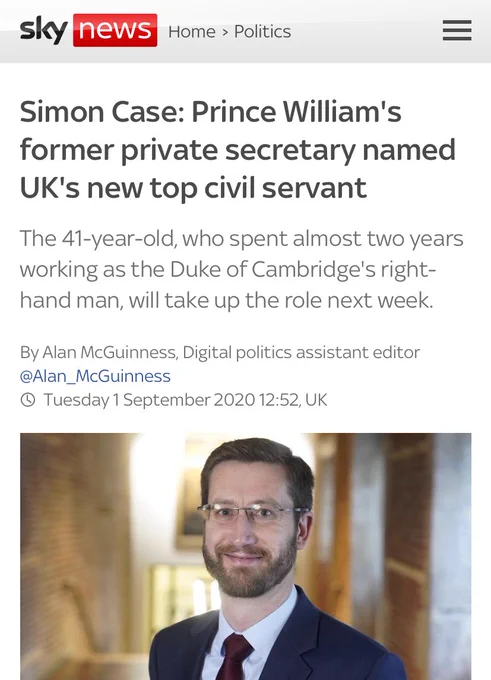
Task: Click the red 'news' logo badge
Action: (x=115, y=30)
